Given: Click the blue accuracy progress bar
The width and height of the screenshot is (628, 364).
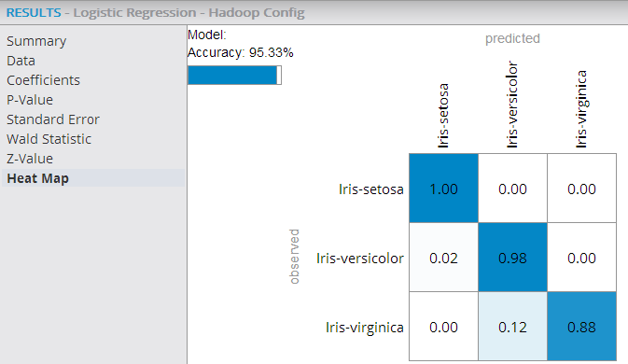Looking at the screenshot, I should click(234, 76).
